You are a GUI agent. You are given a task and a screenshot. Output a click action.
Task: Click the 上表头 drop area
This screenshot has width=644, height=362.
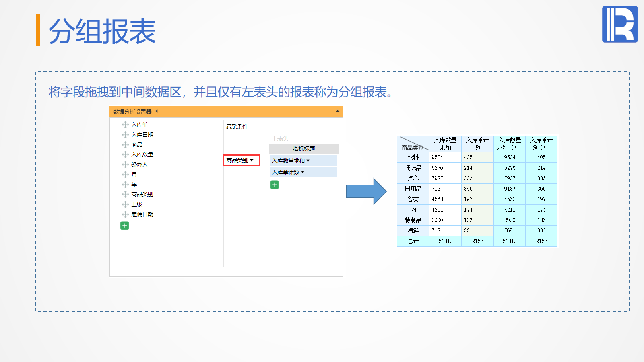tap(280, 139)
